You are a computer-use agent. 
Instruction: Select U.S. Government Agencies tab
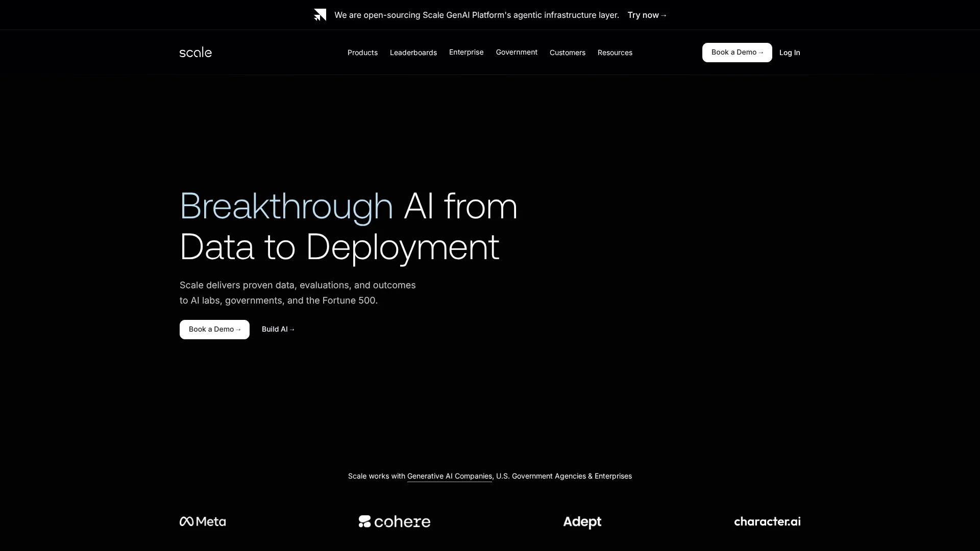(541, 476)
